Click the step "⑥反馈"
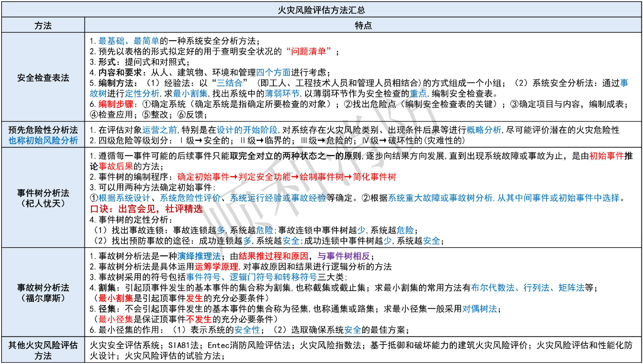This screenshot has width=643, height=364. [190, 114]
